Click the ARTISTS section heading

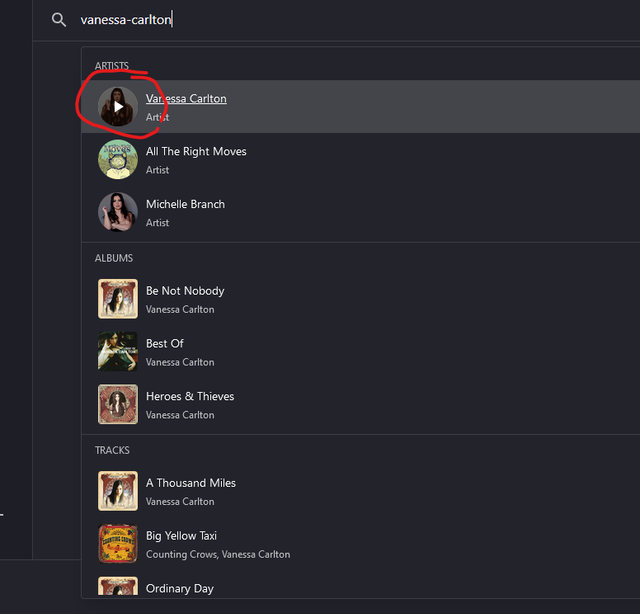pos(112,66)
